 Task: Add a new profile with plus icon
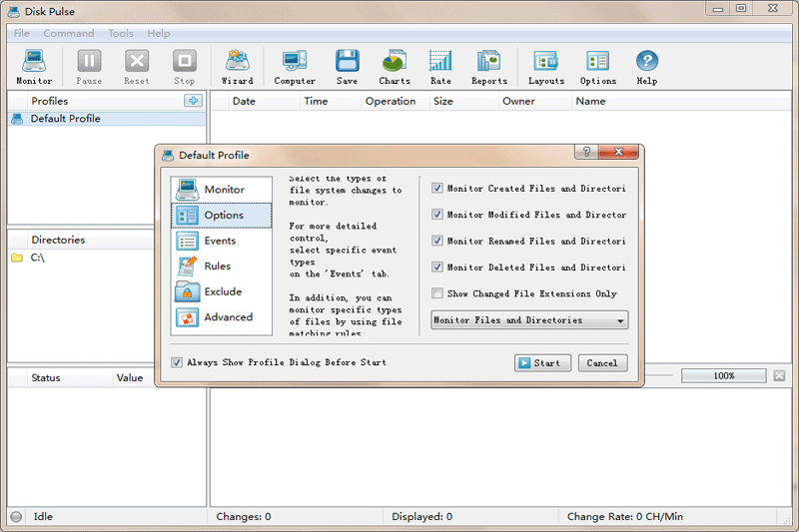tap(193, 101)
